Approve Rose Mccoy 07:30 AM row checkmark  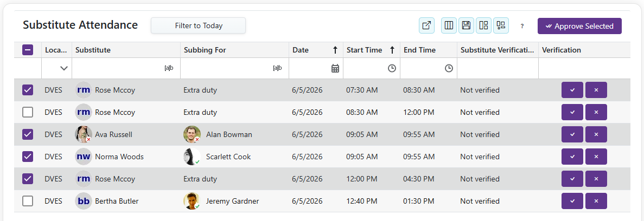point(572,90)
